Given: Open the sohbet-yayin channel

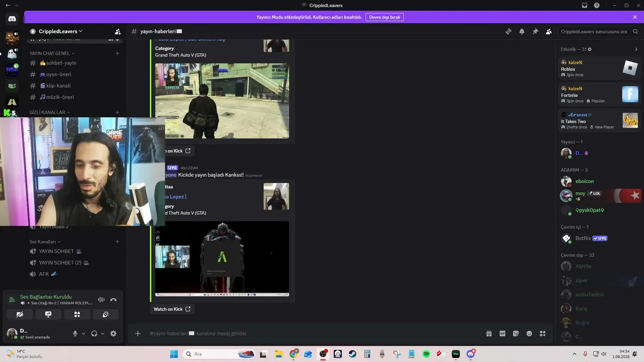Looking at the screenshot, I should click(x=75, y=63).
